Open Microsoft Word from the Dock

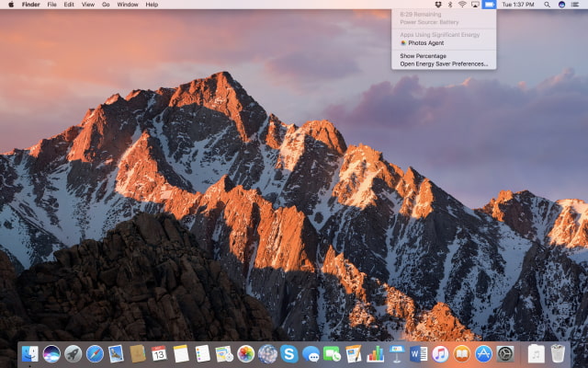[x=419, y=353]
